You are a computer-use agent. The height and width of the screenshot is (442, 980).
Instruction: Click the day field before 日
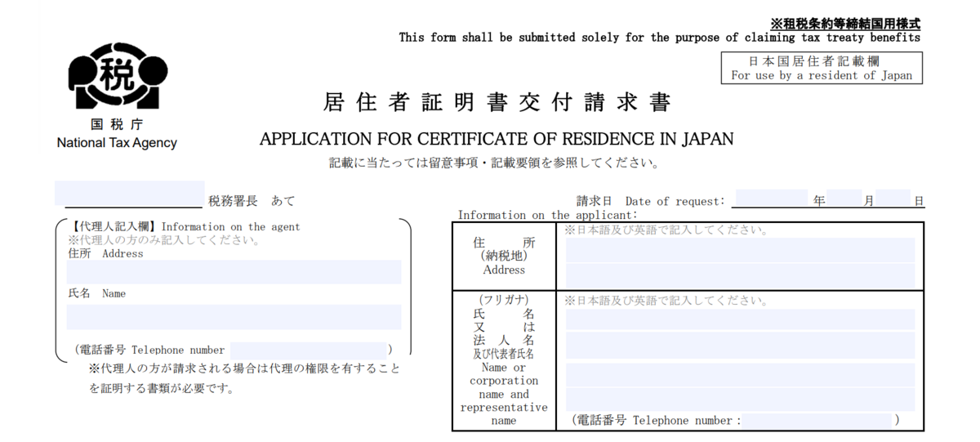[x=893, y=199]
